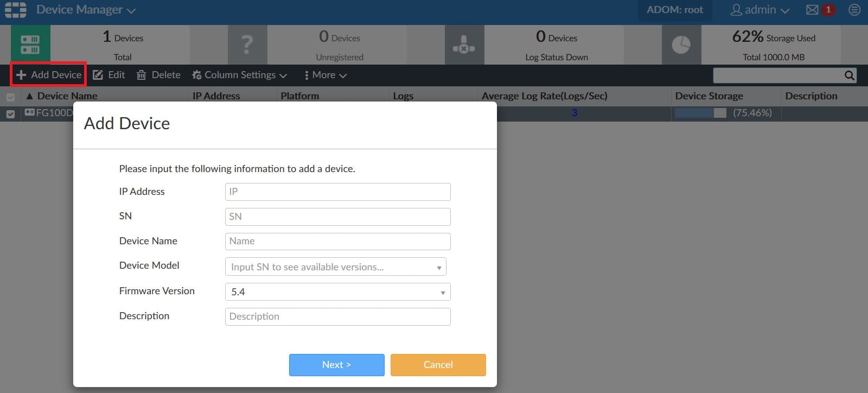Click the Device Storage usage bar

pos(700,113)
